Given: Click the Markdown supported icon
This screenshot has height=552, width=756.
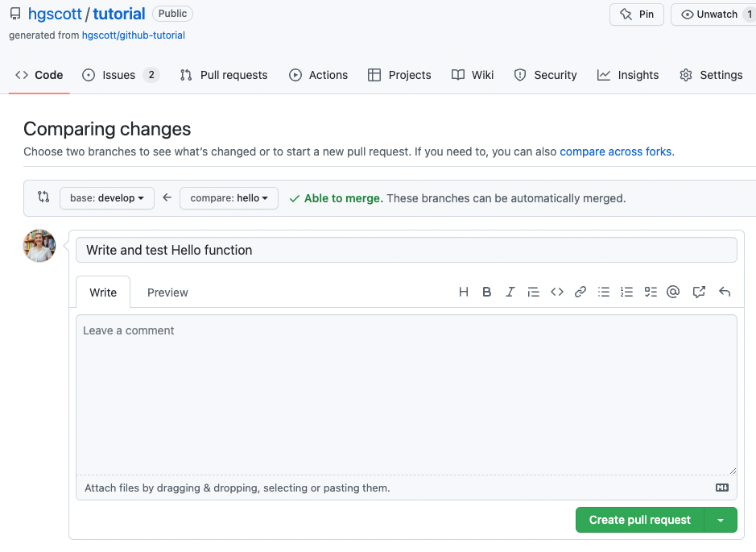Looking at the screenshot, I should (721, 488).
